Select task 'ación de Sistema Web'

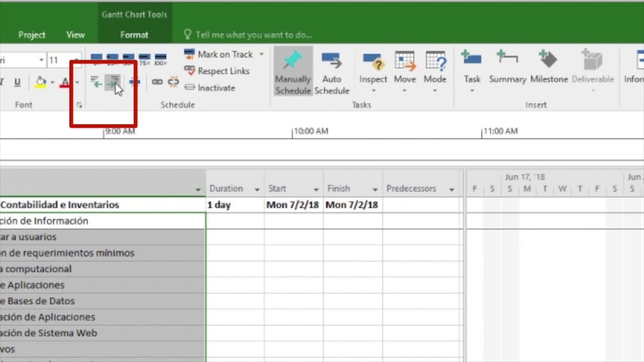[103, 333]
